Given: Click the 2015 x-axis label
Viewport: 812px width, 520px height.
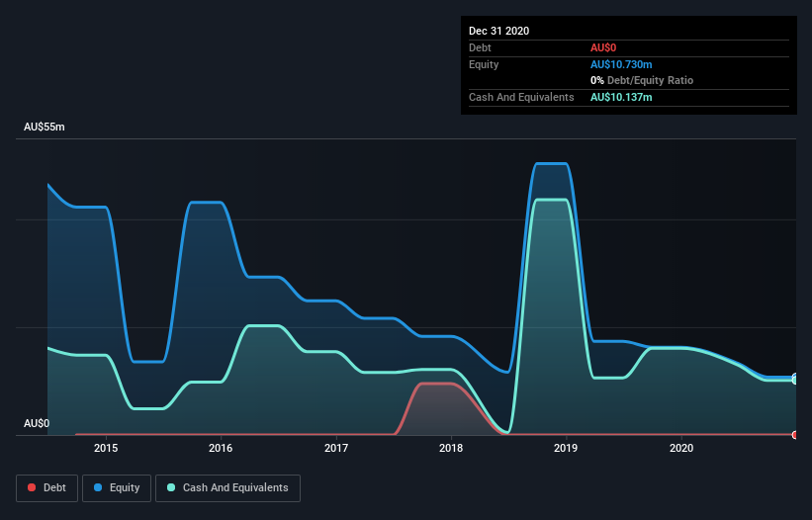Looking at the screenshot, I should point(106,448).
